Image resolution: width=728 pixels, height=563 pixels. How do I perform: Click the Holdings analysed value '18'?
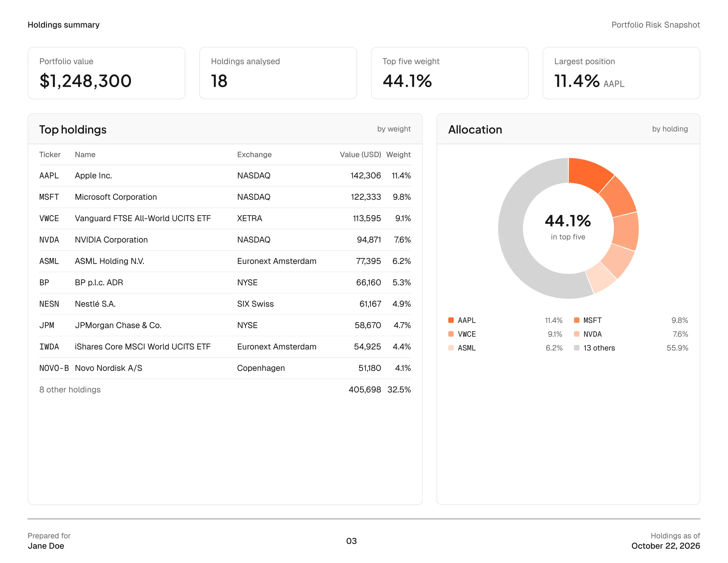click(219, 81)
